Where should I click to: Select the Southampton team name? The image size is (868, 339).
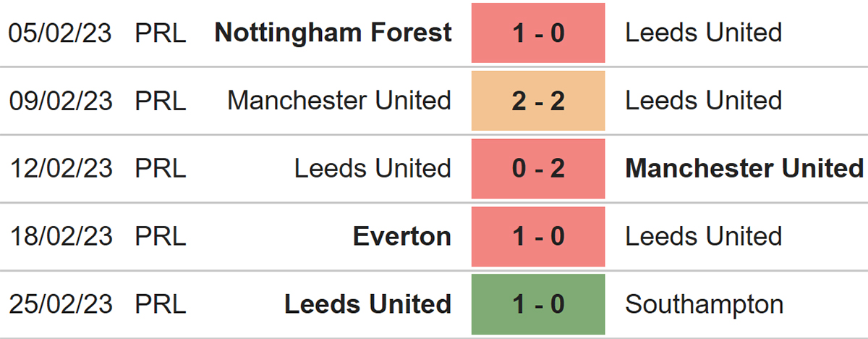tap(704, 304)
